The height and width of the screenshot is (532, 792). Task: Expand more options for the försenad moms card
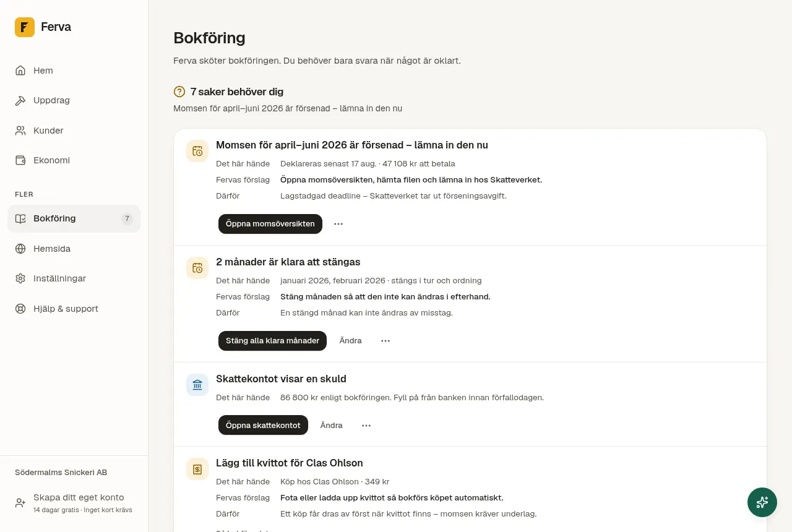(x=338, y=224)
